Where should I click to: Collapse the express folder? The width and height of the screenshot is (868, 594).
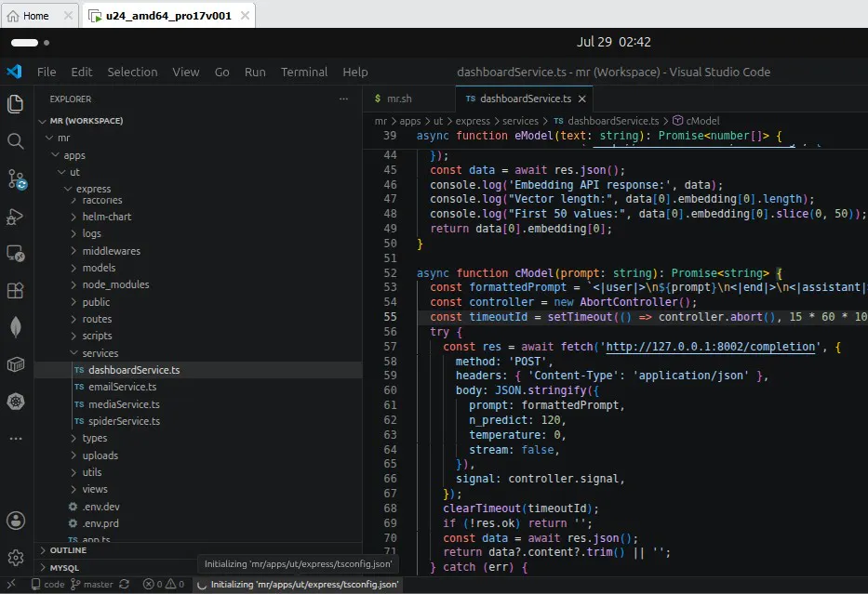[68, 189]
